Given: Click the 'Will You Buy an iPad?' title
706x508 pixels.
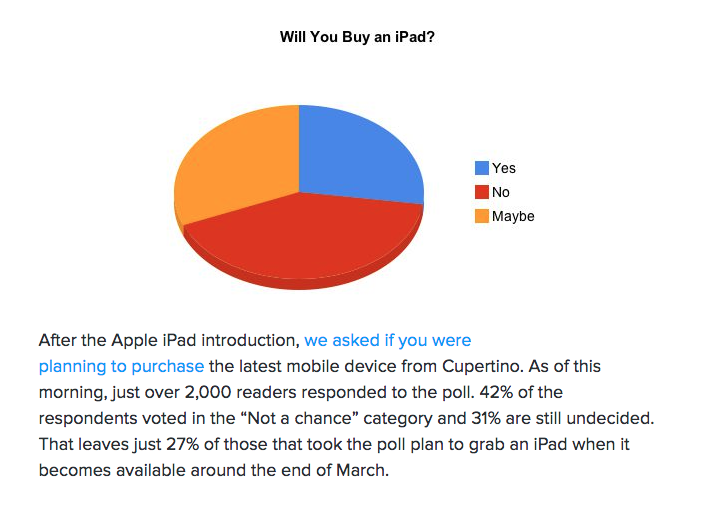Looking at the screenshot, I should coord(358,37).
